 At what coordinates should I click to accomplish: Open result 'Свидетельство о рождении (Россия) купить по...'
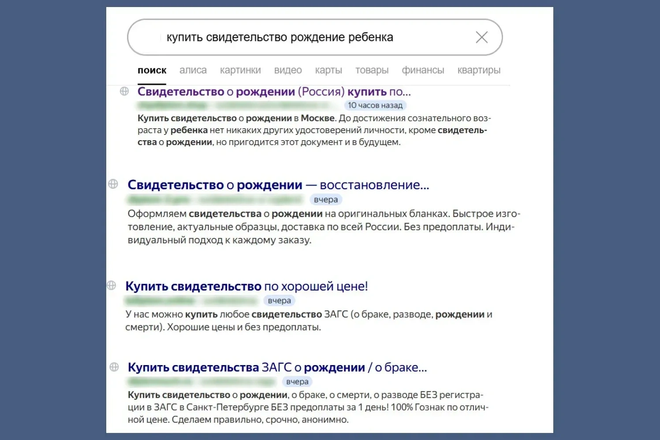pos(274,91)
